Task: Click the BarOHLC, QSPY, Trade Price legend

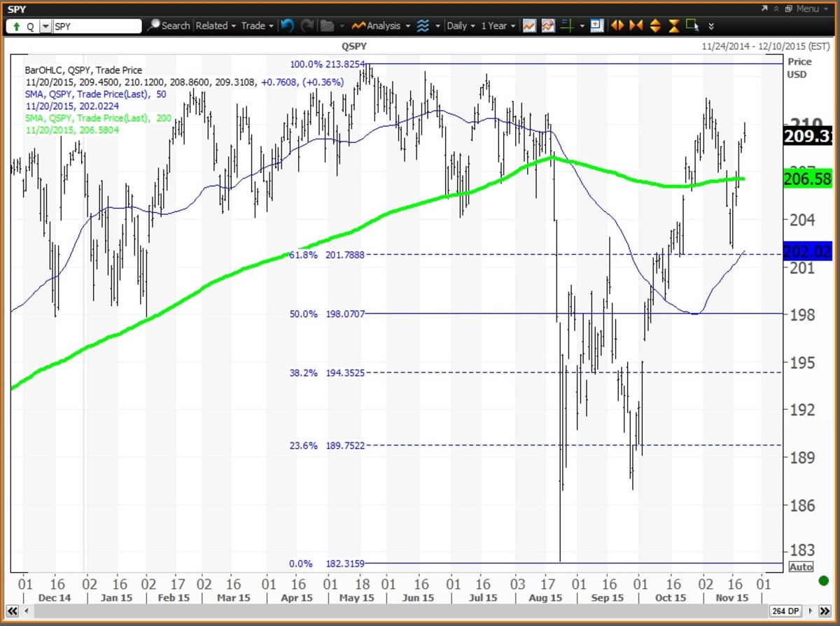Action: point(83,70)
